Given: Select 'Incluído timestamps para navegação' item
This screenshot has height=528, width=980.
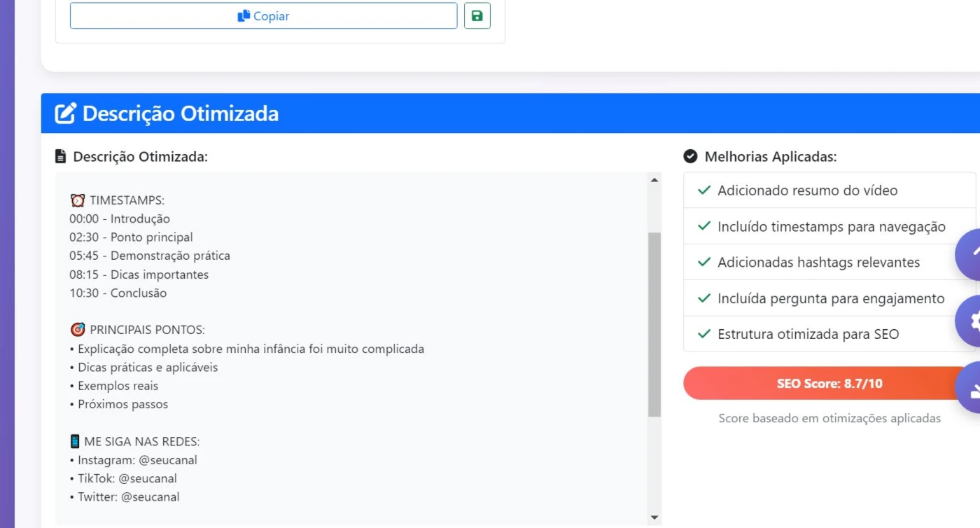Looking at the screenshot, I should coord(830,226).
